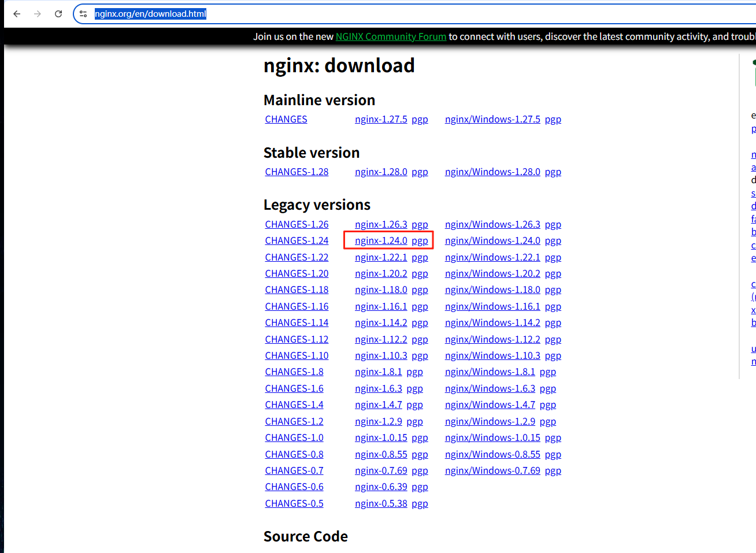Download nginx/Windows-1.26.3
The height and width of the screenshot is (553, 756).
click(x=492, y=224)
